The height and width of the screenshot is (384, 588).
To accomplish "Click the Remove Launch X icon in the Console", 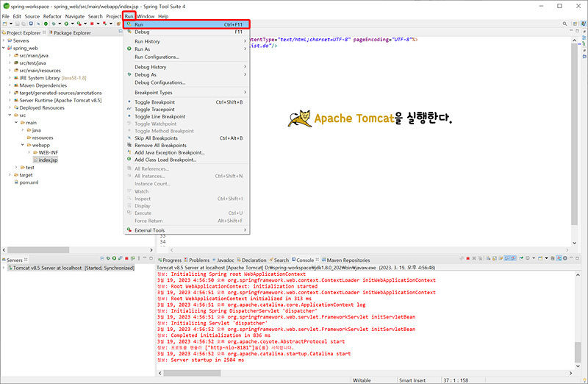I will tap(474, 258).
